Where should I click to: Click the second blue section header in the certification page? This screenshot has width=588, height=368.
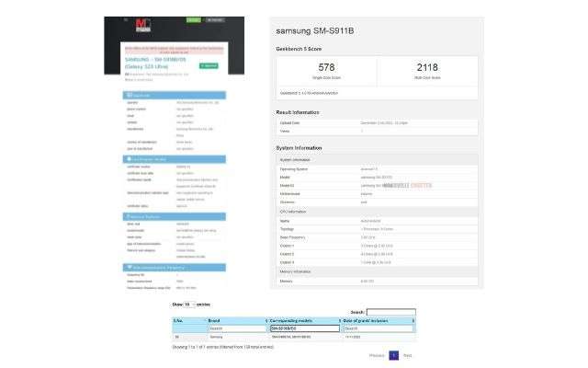pos(175,159)
